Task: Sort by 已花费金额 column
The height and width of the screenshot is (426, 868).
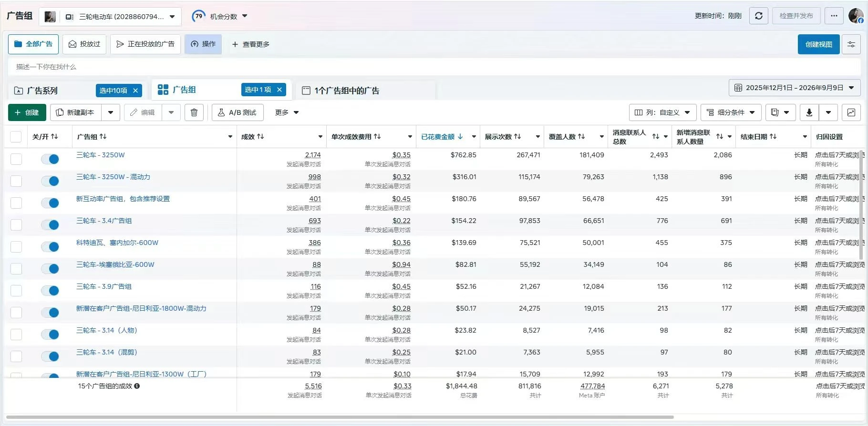Action: tap(442, 137)
